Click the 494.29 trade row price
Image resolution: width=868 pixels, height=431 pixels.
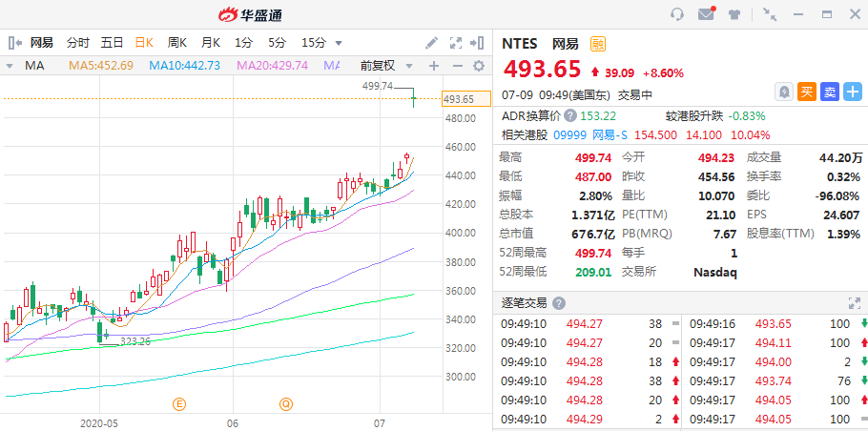(585, 420)
